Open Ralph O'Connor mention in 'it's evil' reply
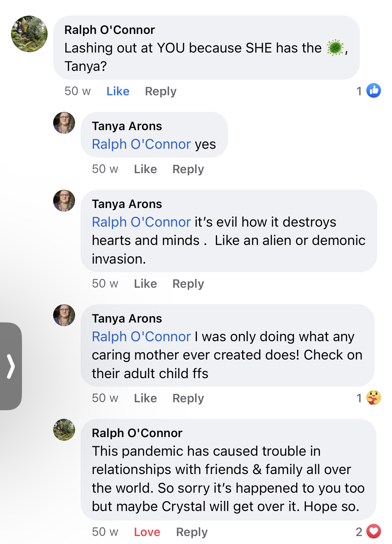Screen dimensions: 392x544 coord(141,222)
